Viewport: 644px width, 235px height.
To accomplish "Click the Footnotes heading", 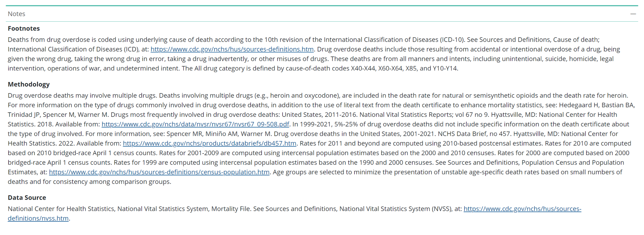I will tap(24, 28).
